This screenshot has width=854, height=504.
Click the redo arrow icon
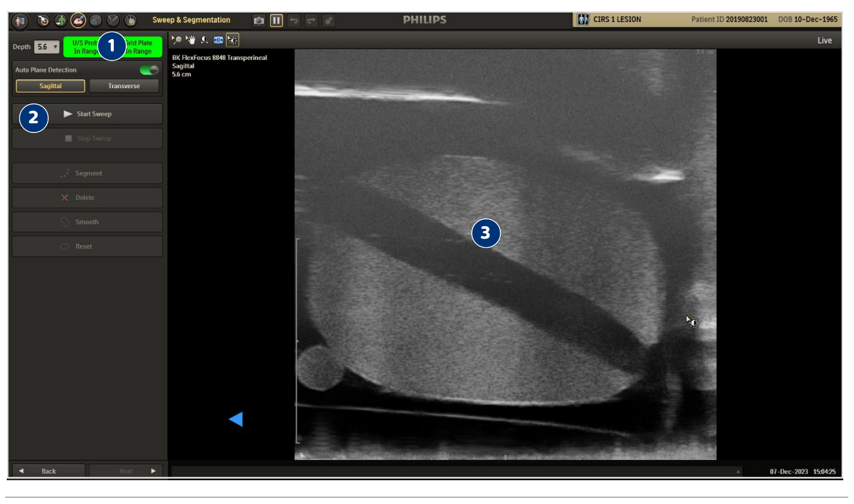[x=311, y=21]
